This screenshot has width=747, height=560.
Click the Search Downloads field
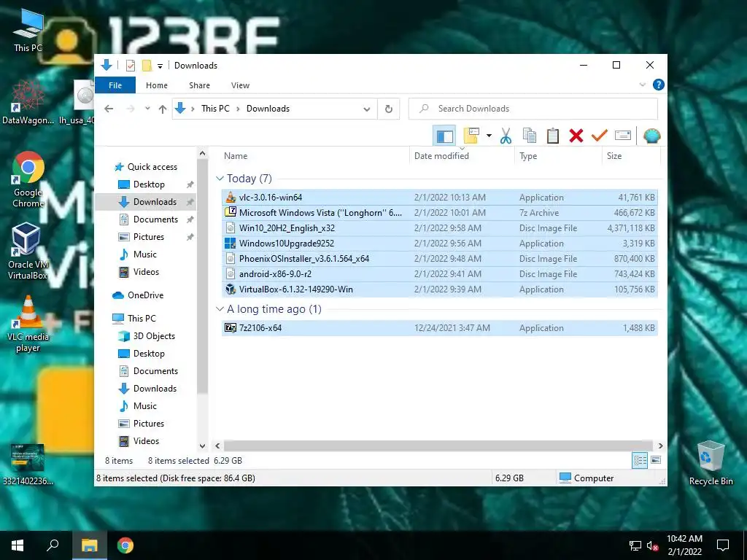(533, 109)
